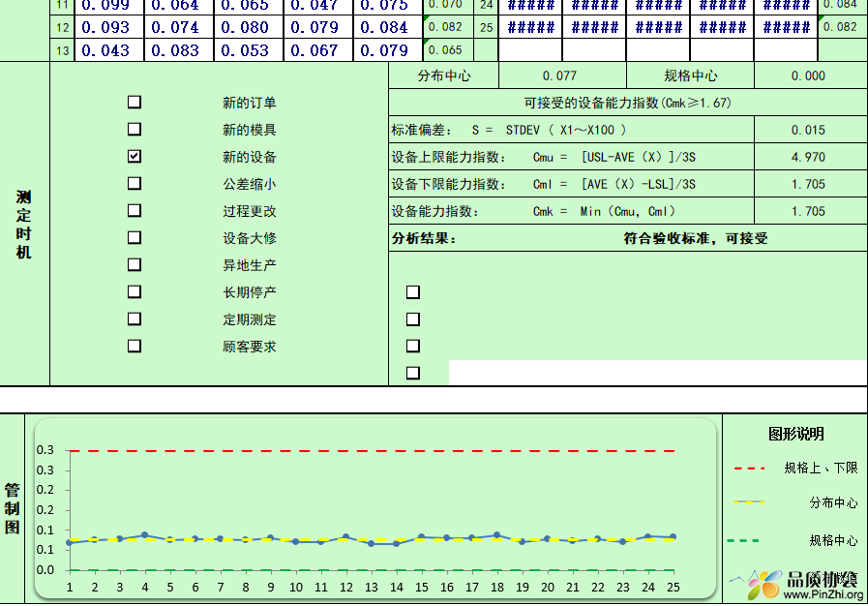Check the 过程更改 box
Screen dimensions: 868x606
click(x=134, y=210)
